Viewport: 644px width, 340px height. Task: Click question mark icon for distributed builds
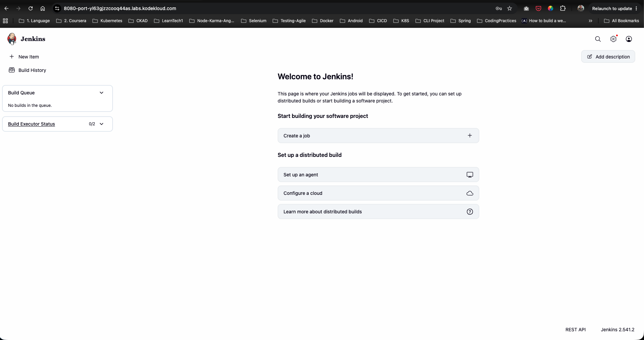(470, 212)
